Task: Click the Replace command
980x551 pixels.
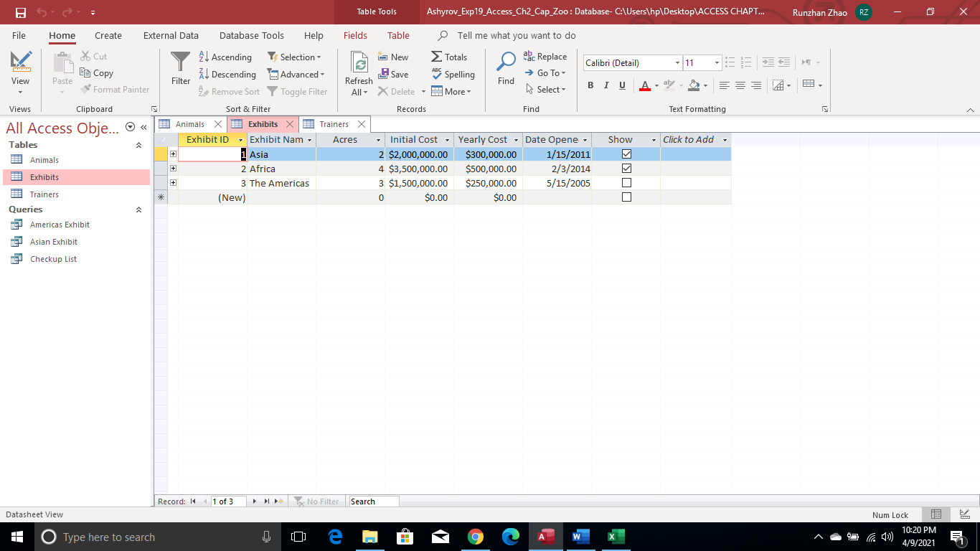Action: [x=545, y=56]
